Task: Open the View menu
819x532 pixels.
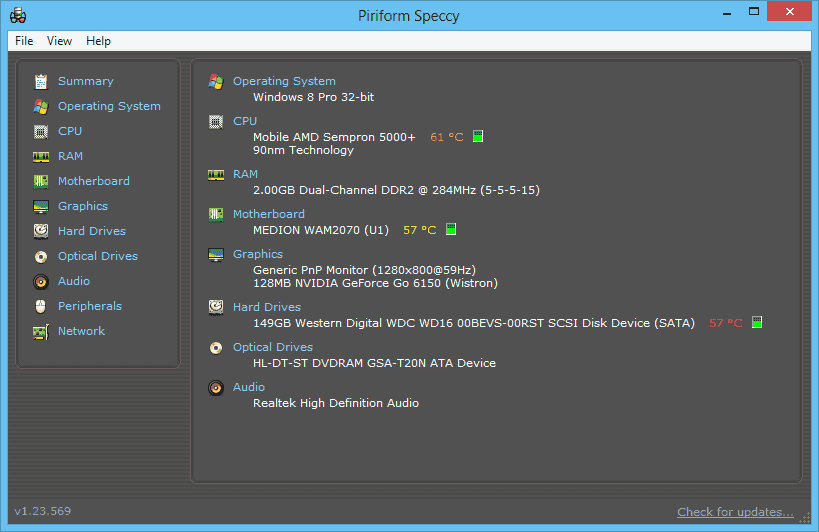Action: (x=59, y=41)
